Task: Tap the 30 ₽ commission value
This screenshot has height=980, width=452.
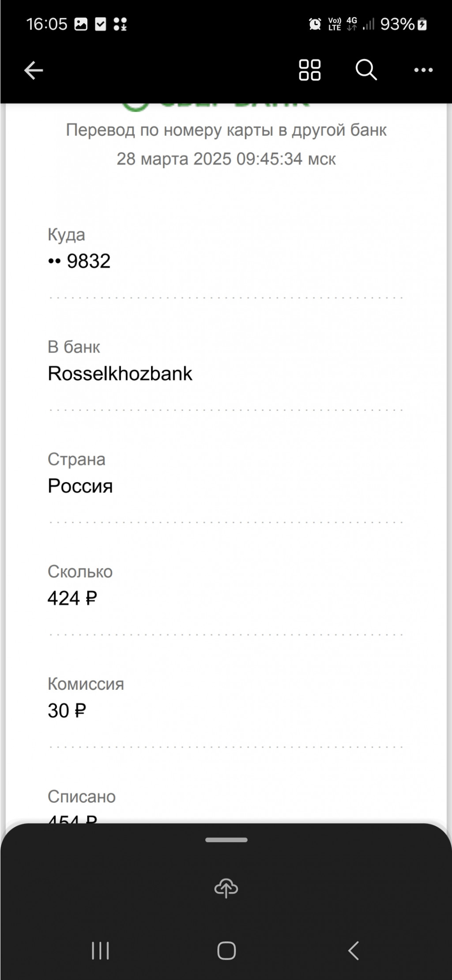Action: pyautogui.click(x=67, y=710)
